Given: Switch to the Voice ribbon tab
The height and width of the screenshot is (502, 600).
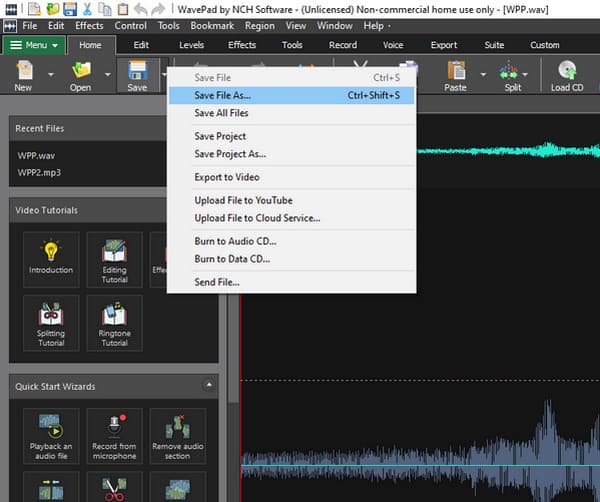Looking at the screenshot, I should (393, 45).
